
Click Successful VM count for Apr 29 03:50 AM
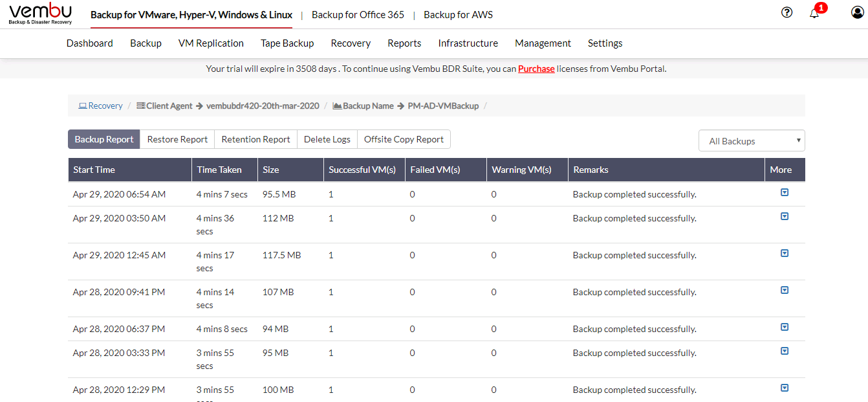tap(331, 218)
